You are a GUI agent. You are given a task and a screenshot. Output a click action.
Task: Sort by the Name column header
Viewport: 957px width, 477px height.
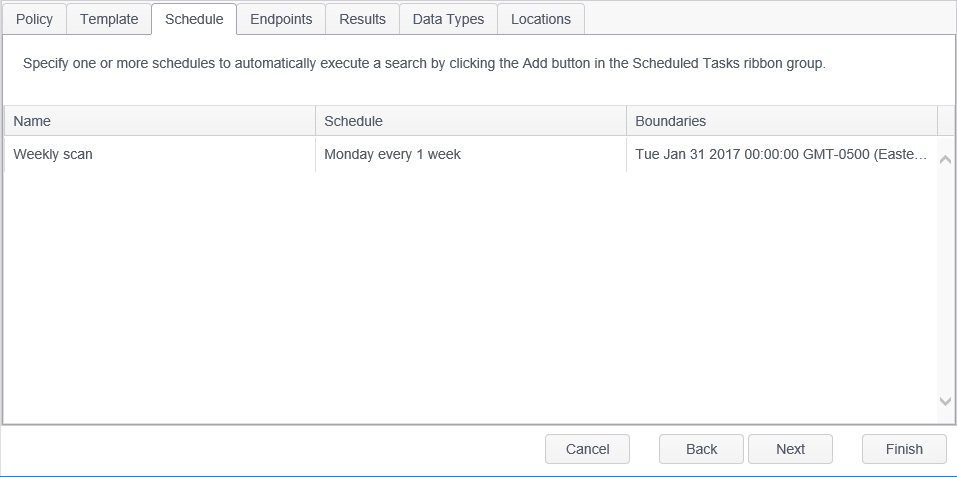click(160, 121)
